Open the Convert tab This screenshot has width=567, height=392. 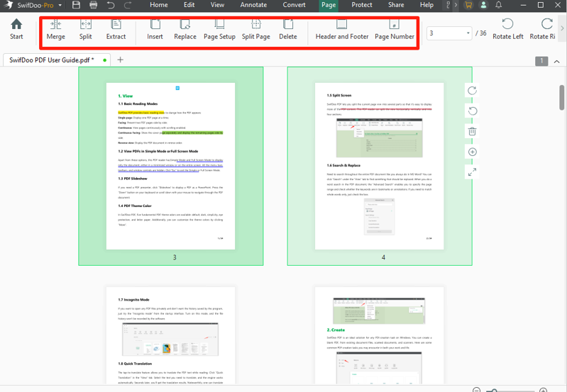click(x=294, y=5)
